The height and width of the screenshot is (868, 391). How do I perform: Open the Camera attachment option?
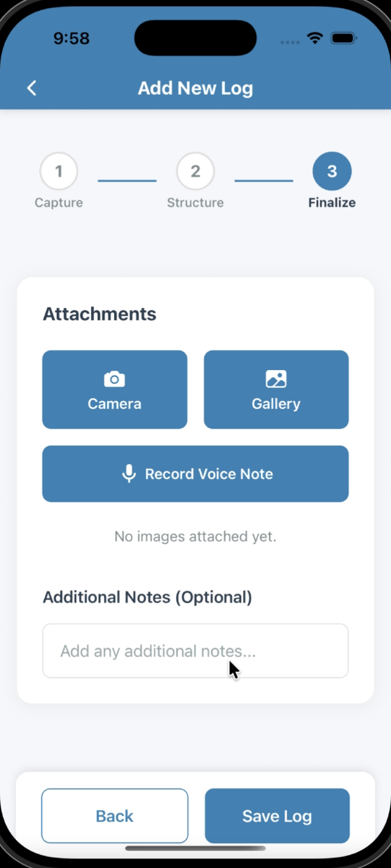click(114, 389)
